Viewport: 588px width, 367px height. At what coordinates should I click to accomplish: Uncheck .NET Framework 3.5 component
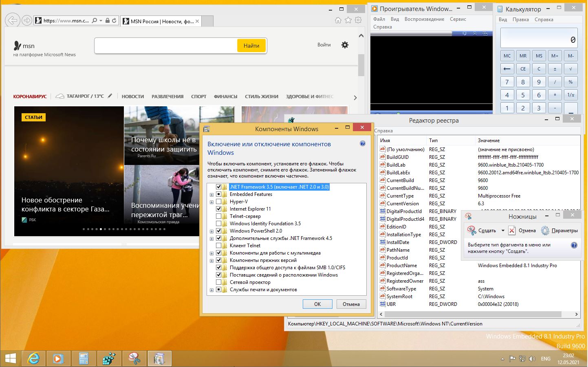pyautogui.click(x=218, y=187)
